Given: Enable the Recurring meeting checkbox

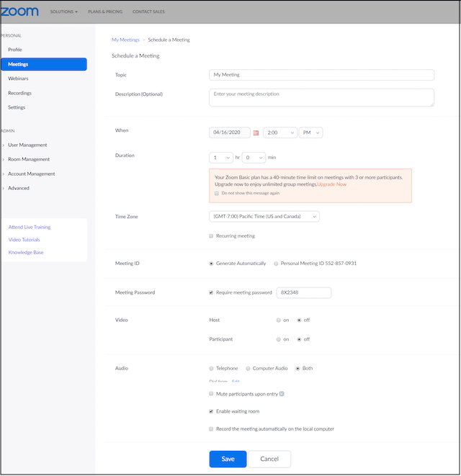Looking at the screenshot, I should coord(211,236).
